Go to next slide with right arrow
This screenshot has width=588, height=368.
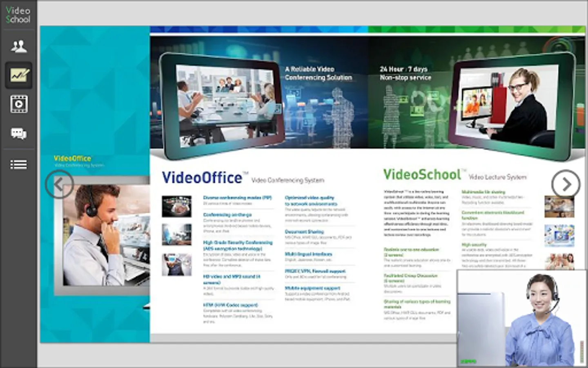[566, 184]
